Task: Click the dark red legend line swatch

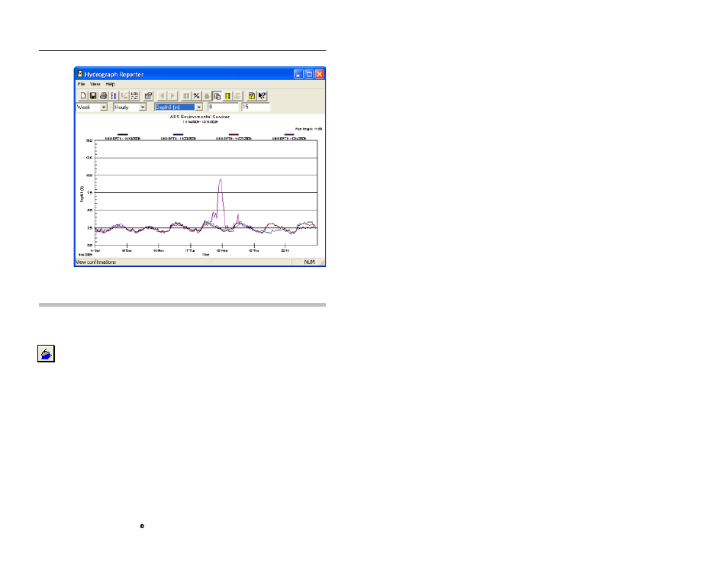Action: pyautogui.click(x=234, y=134)
